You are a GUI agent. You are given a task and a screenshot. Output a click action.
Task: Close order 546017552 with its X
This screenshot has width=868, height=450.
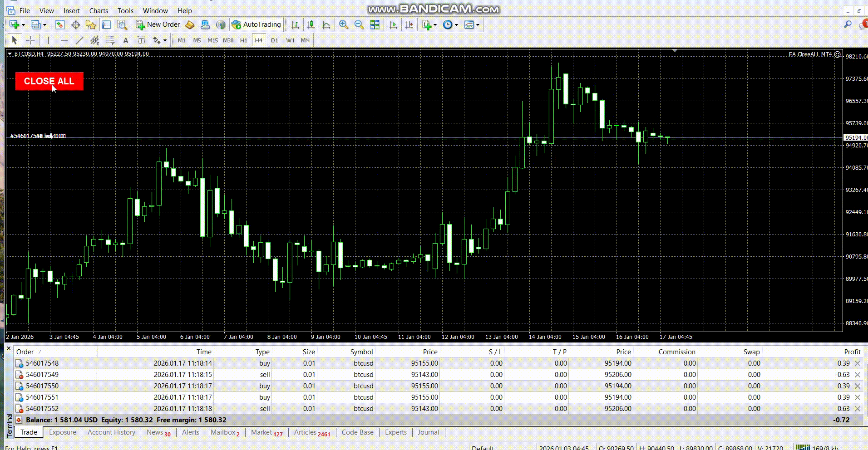pyautogui.click(x=858, y=409)
